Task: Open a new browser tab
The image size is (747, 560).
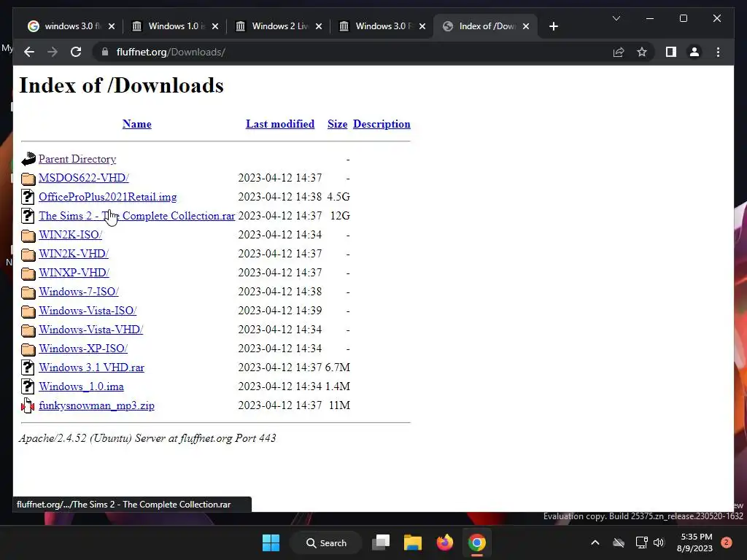Action: (553, 26)
